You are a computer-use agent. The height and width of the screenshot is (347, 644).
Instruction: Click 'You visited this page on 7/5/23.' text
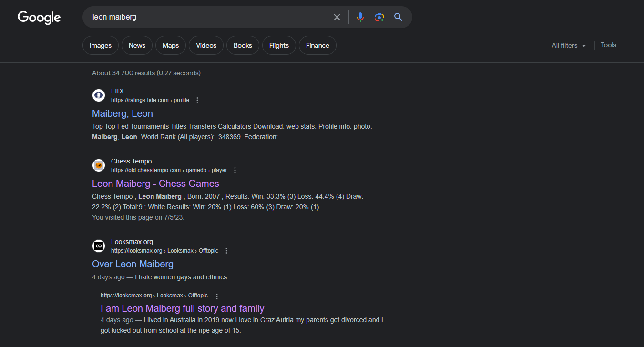pyautogui.click(x=138, y=217)
